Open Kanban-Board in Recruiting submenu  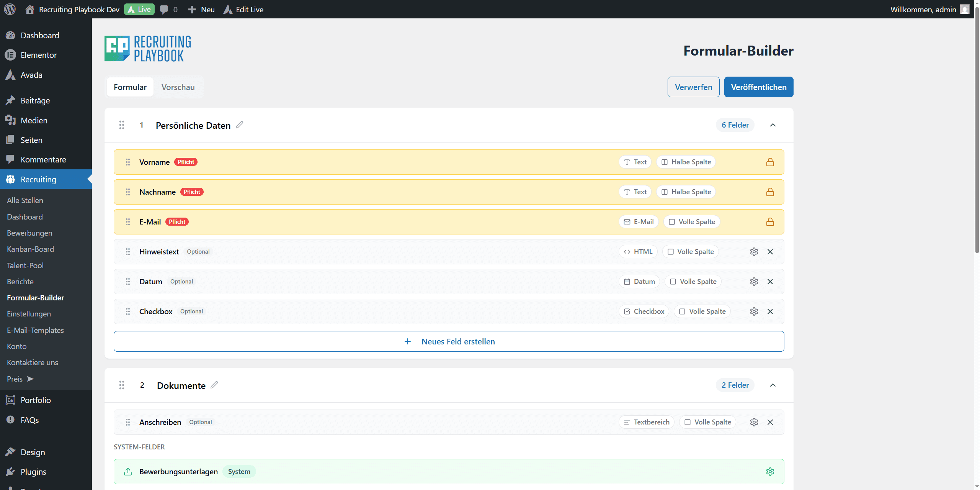click(x=30, y=249)
